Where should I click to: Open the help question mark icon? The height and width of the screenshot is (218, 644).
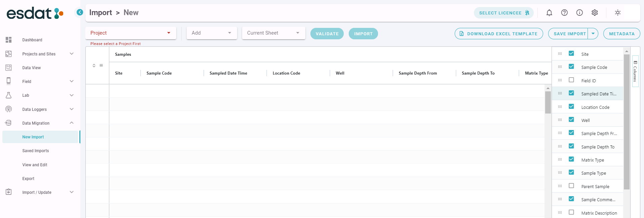564,13
